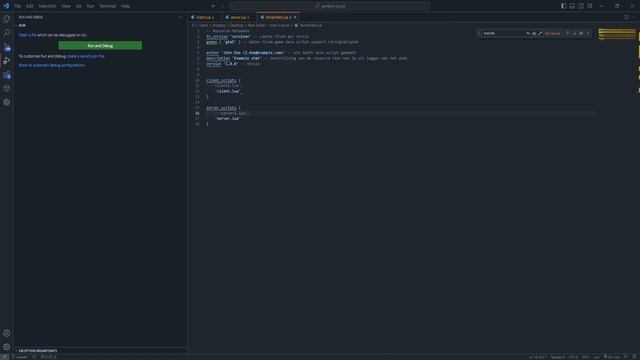This screenshot has width=640, height=360.
Task: Open the Accounts menu in activity bar
Action: pyautogui.click(x=7, y=333)
